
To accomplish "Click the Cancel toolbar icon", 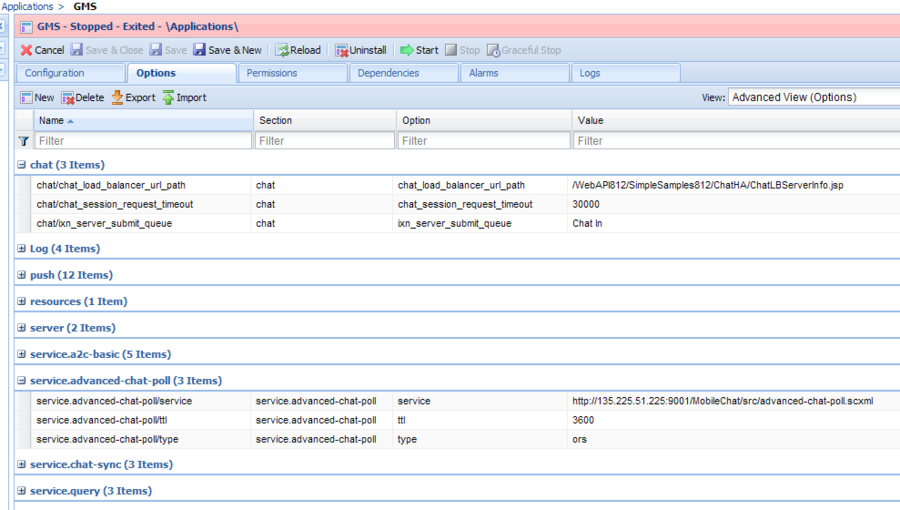I will (27, 50).
